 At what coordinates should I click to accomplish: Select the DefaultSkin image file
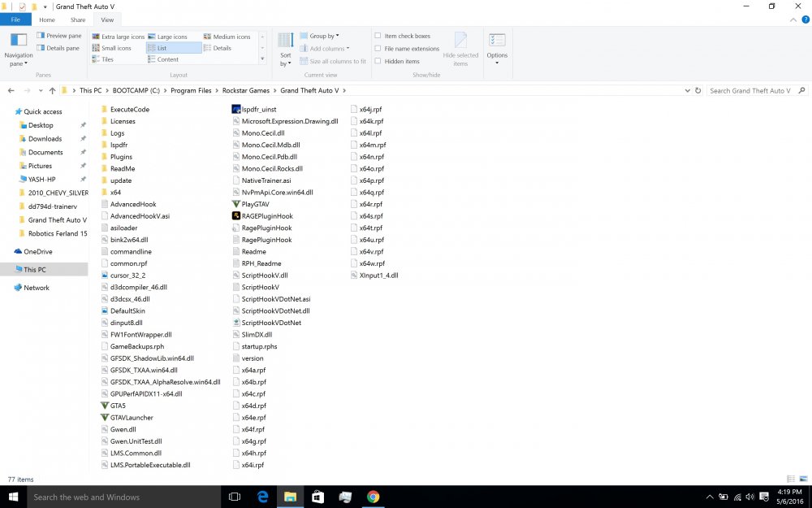pyautogui.click(x=123, y=311)
